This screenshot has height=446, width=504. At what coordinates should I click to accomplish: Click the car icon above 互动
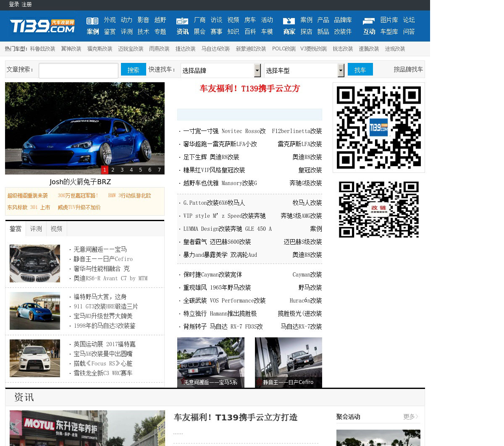click(369, 21)
